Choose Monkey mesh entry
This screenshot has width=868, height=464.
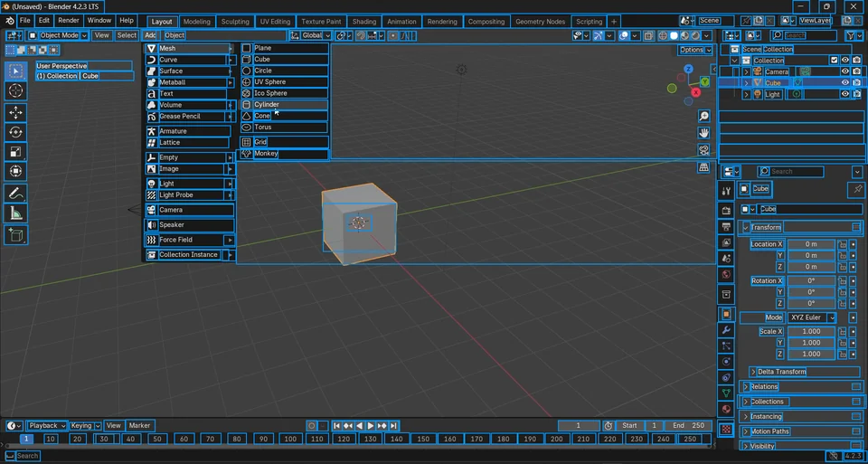point(285,154)
